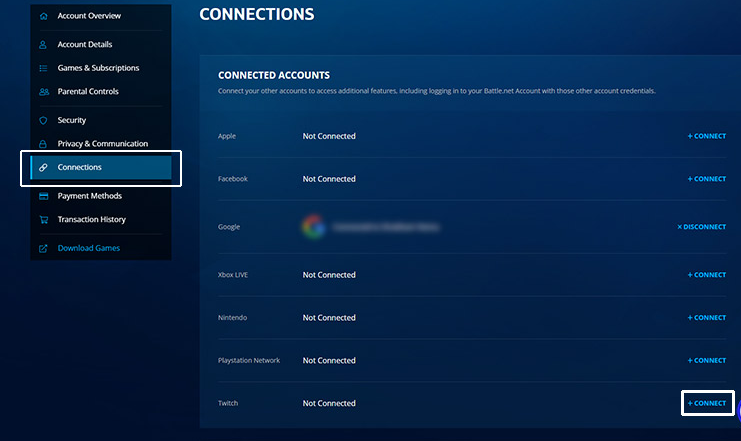Click the CONNECTED ACCOUNTS heading
The image size is (741, 441).
274,76
